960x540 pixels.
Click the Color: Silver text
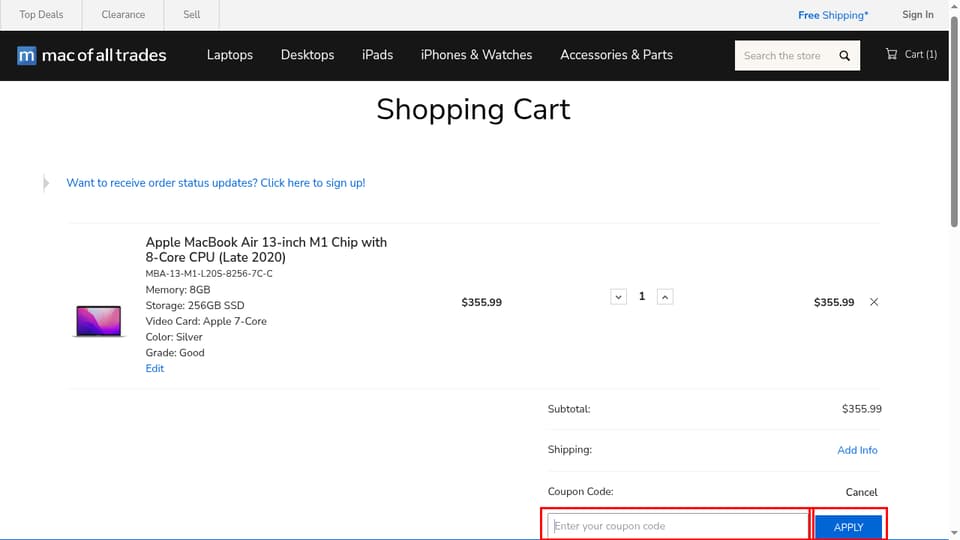[174, 337]
